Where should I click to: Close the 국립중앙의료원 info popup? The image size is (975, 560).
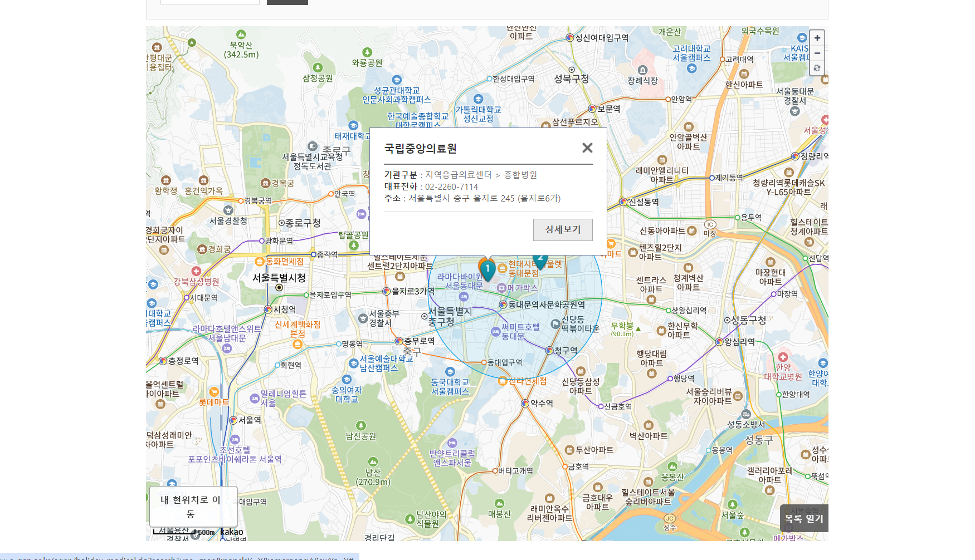point(587,148)
